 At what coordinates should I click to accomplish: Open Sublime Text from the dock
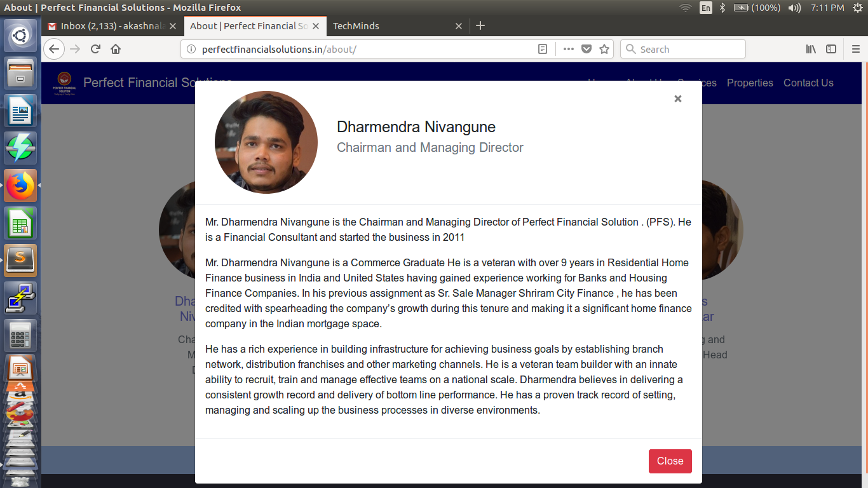tap(21, 261)
